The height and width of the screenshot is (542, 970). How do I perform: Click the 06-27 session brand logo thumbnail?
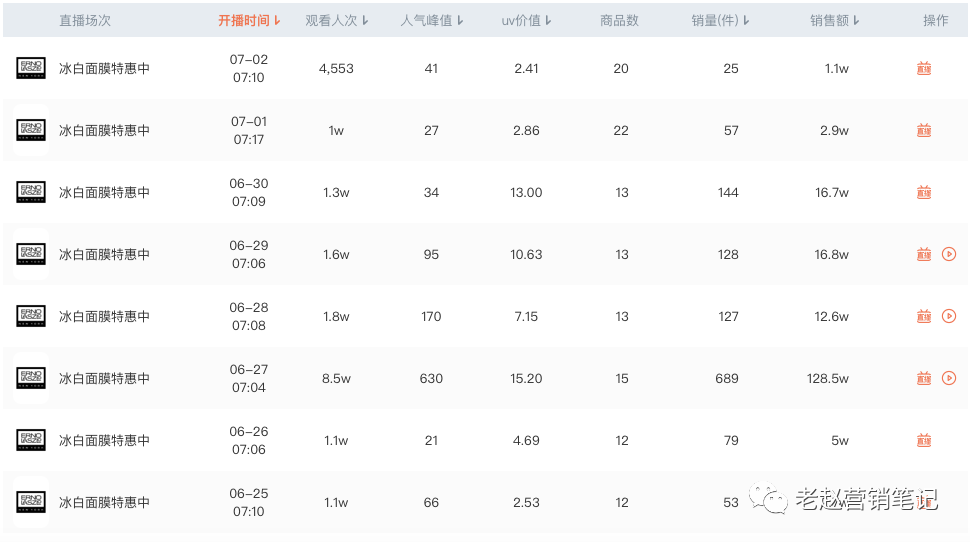point(31,379)
